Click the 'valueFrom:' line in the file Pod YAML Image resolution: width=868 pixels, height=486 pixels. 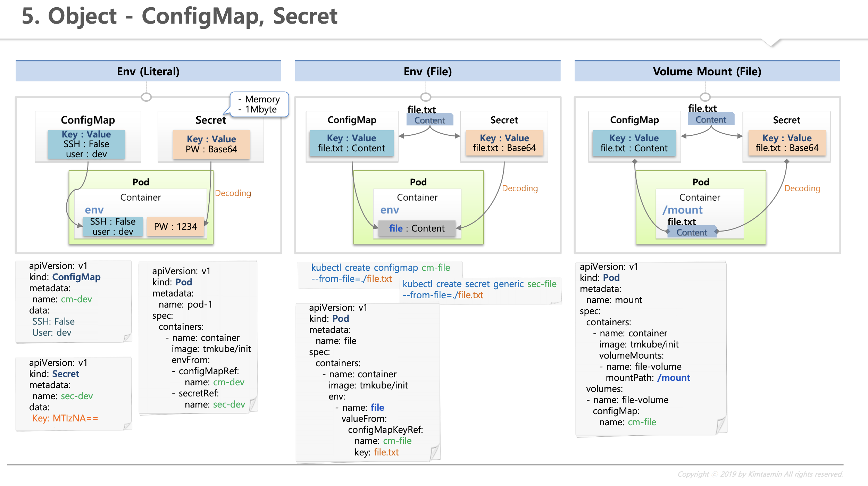(x=364, y=419)
